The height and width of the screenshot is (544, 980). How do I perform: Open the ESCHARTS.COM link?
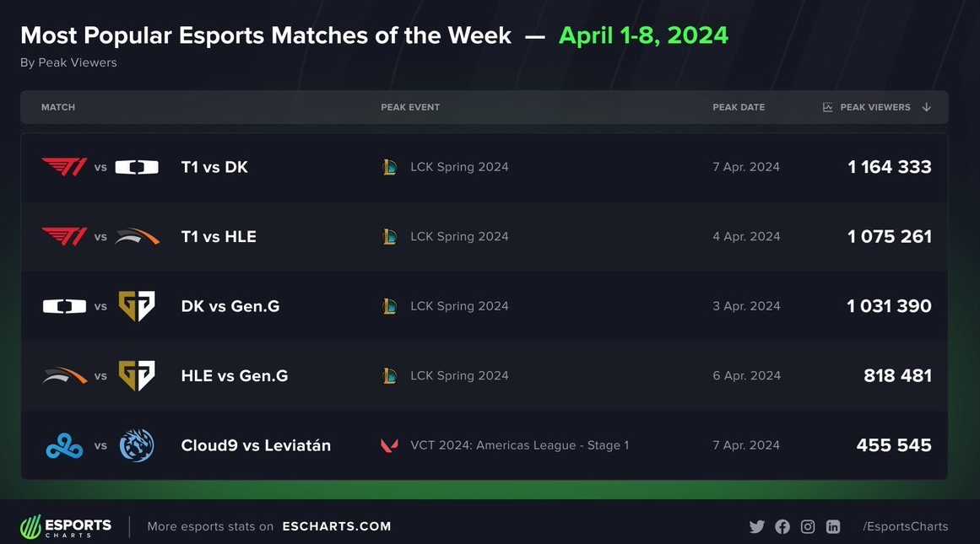[x=337, y=526]
